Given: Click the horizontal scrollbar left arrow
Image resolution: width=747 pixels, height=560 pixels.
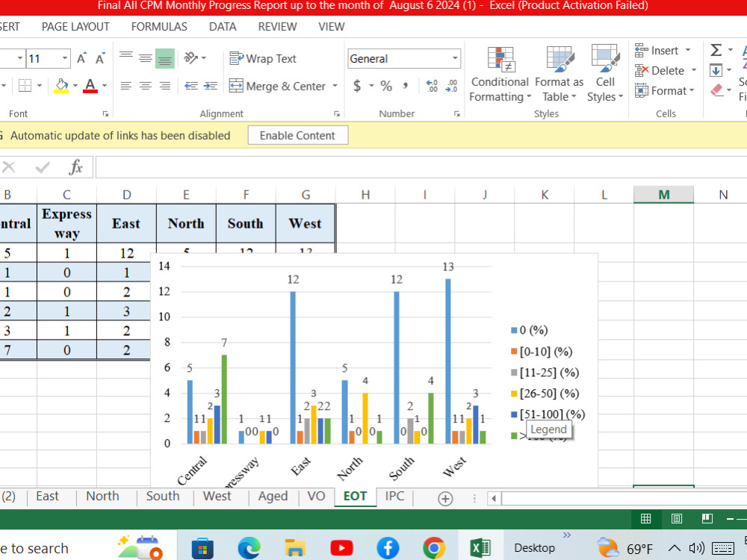Looking at the screenshot, I should (x=494, y=499).
